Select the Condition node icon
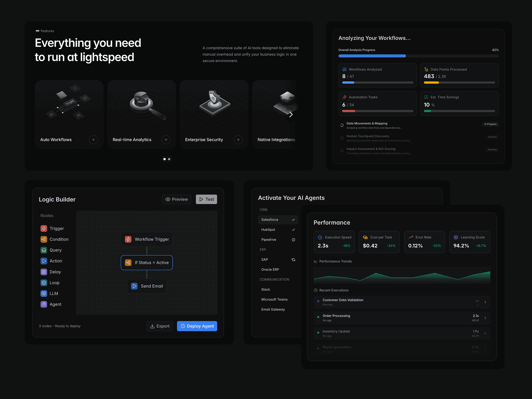Screen dimensions: 532x399 [44, 239]
